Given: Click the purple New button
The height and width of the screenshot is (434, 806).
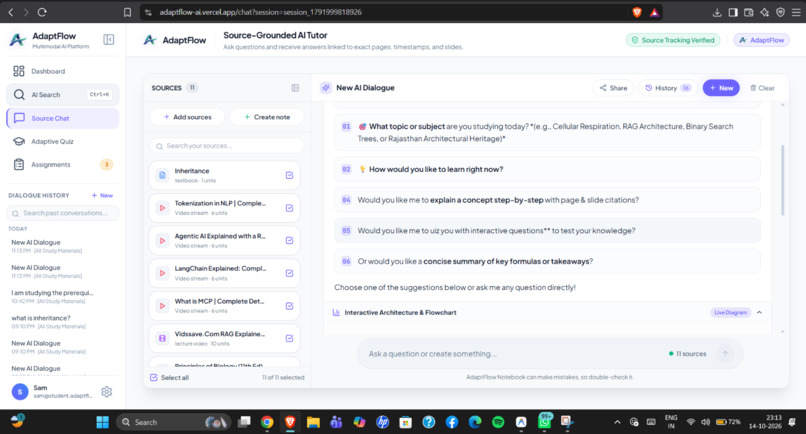Looking at the screenshot, I should point(721,88).
